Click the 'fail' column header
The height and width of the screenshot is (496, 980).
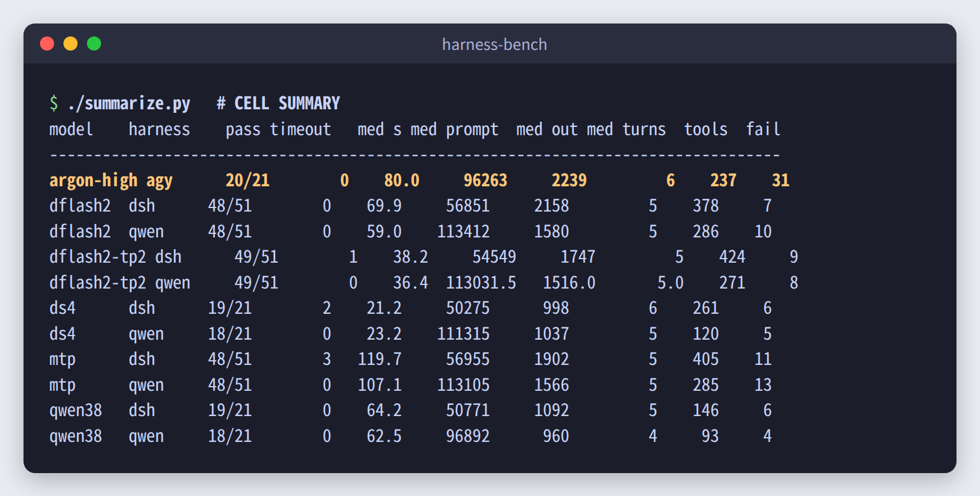point(763,129)
